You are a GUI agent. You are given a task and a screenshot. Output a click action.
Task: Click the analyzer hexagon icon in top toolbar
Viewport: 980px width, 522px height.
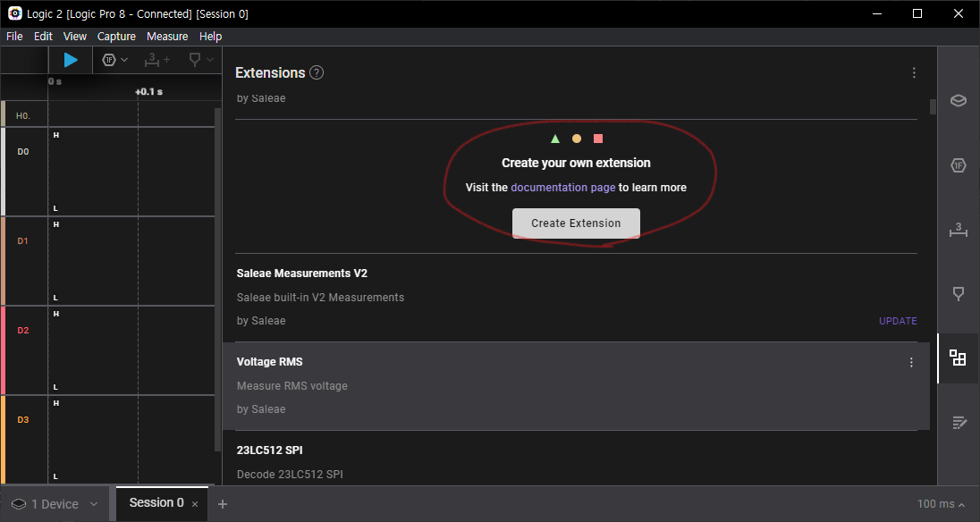point(109,60)
